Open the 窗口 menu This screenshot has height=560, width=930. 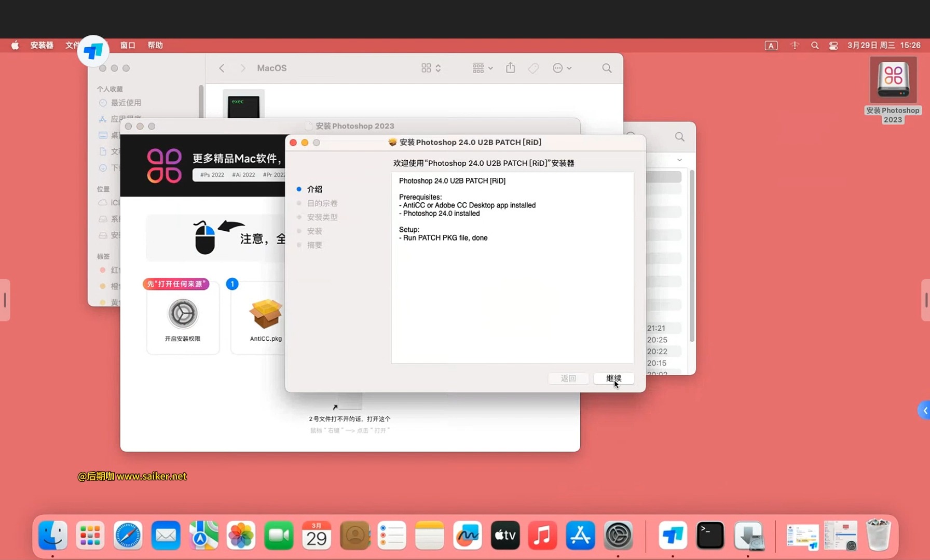[x=128, y=45]
